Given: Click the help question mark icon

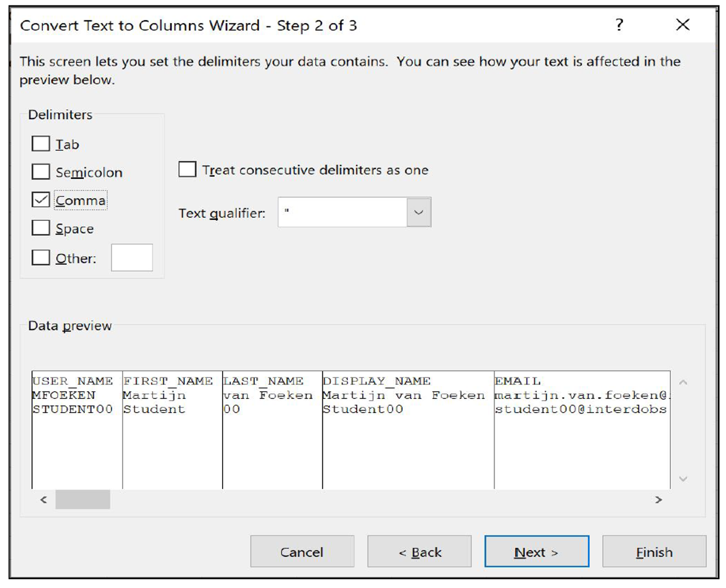Looking at the screenshot, I should 619,25.
